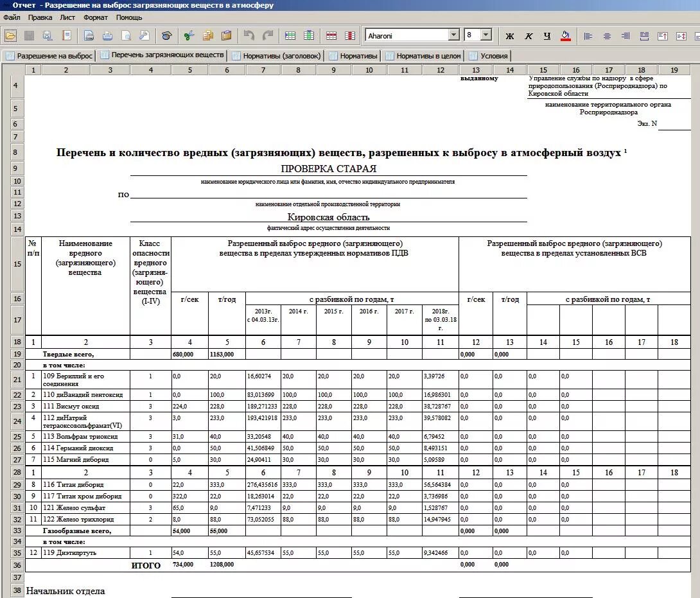This screenshot has height=598, width=700.
Task: Open the Aharoni font name dropdown
Action: (453, 35)
